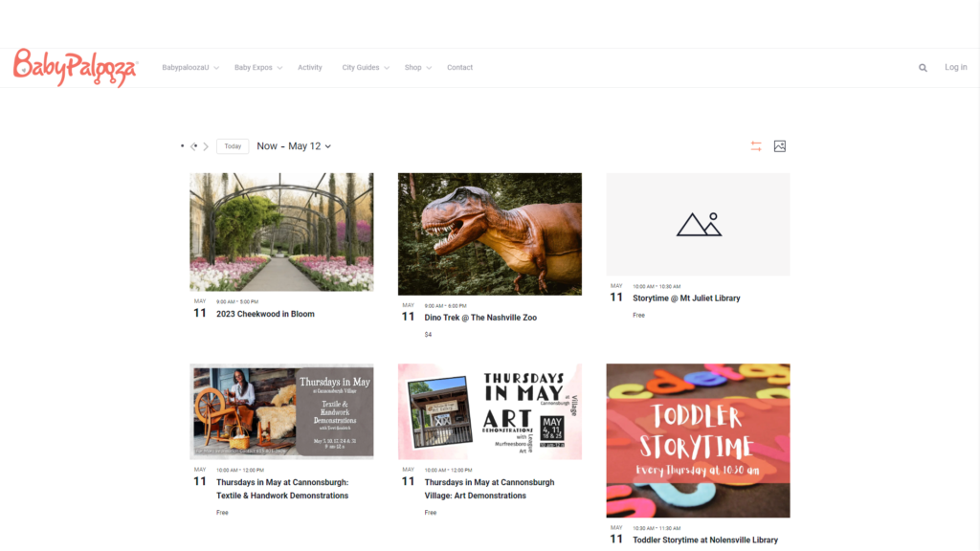Go to next events arrow
Image resolution: width=980 pixels, height=551 pixels.
tap(206, 146)
